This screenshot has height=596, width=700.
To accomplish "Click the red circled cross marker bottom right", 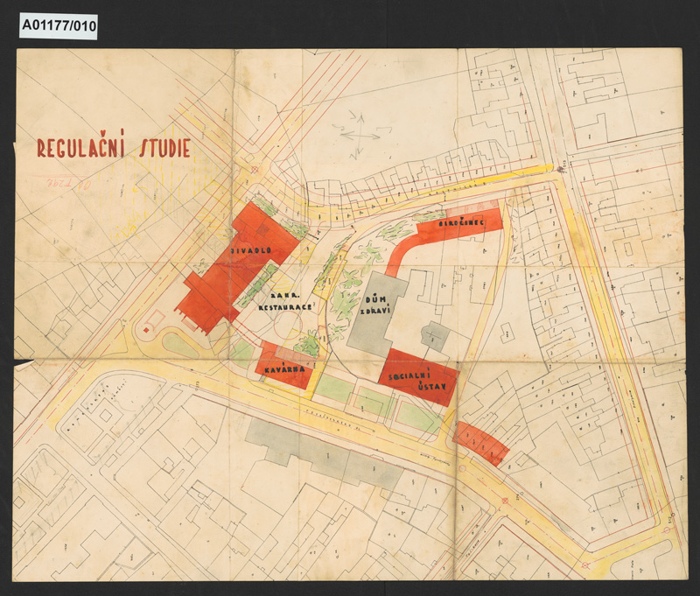I will [x=585, y=565].
